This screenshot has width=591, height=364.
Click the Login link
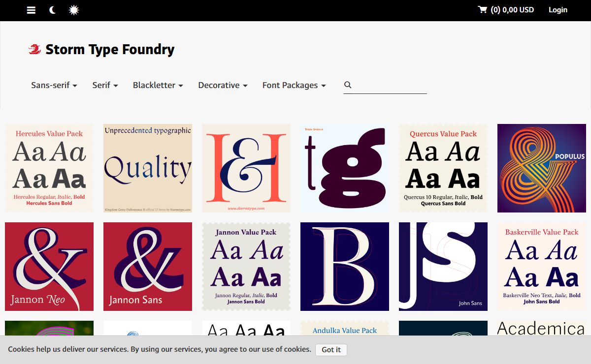click(x=558, y=10)
